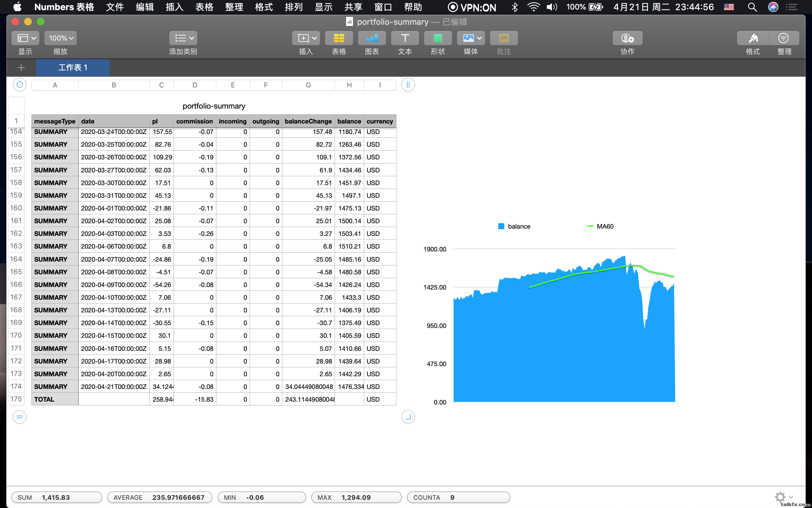Image resolution: width=812 pixels, height=508 pixels.
Task: Click the COUNTA 9 status pill
Action: (458, 497)
